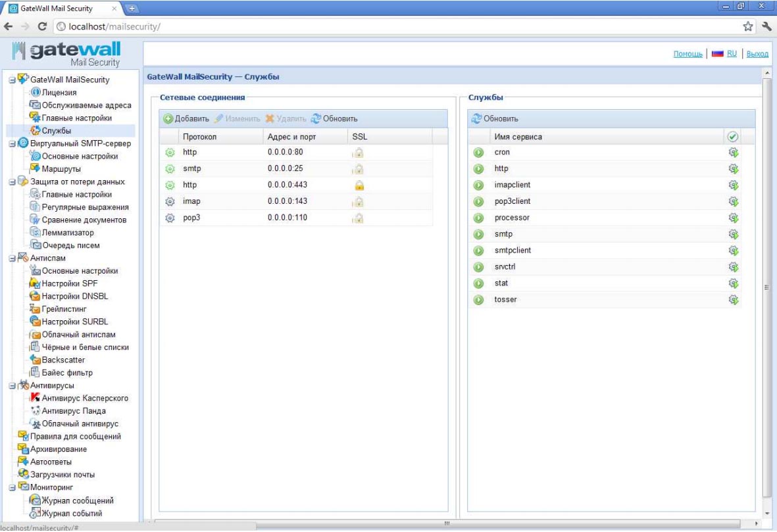Click the green checkmark column header in services
Image resolution: width=777 pixels, height=532 pixels.
tap(732, 137)
